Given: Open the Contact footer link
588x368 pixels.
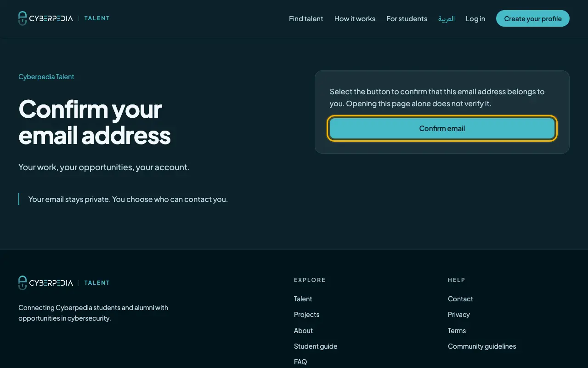Looking at the screenshot, I should click(460, 299).
